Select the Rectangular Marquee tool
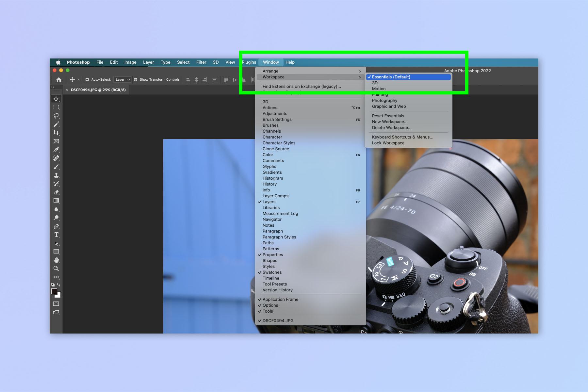The image size is (588, 392). [x=56, y=107]
